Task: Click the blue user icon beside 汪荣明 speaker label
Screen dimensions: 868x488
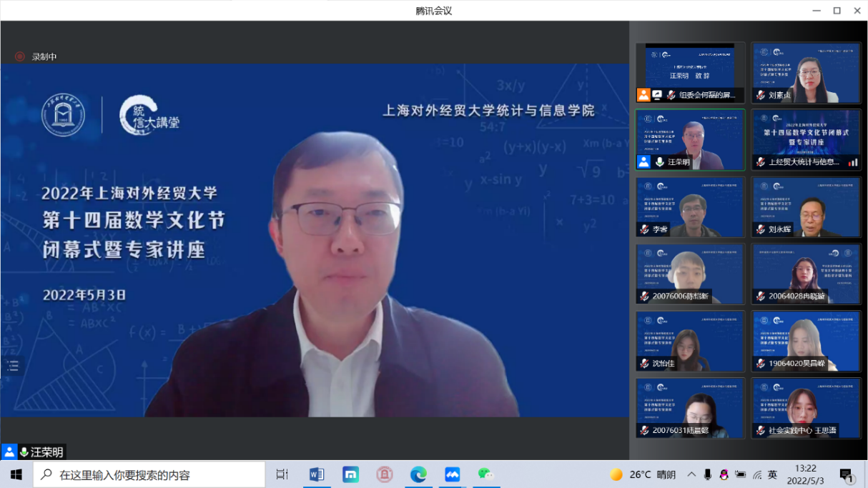Action: [x=9, y=452]
